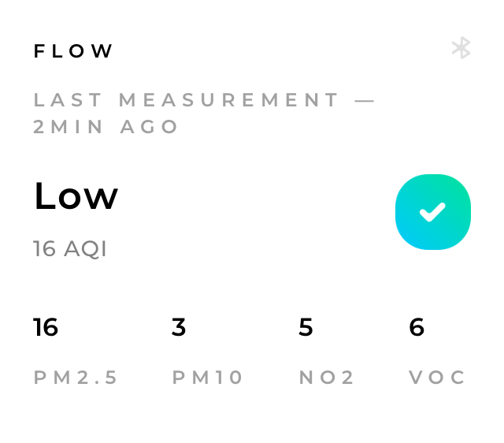Tap the 2MIN AGO timestamp
This screenshot has width=504, height=443.
106,127
